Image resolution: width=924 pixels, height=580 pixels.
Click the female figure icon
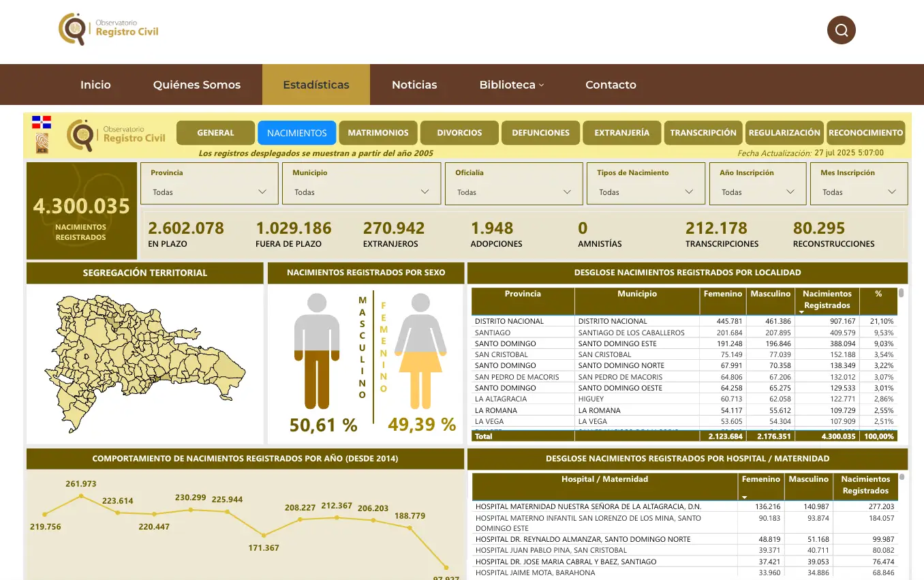coord(420,351)
